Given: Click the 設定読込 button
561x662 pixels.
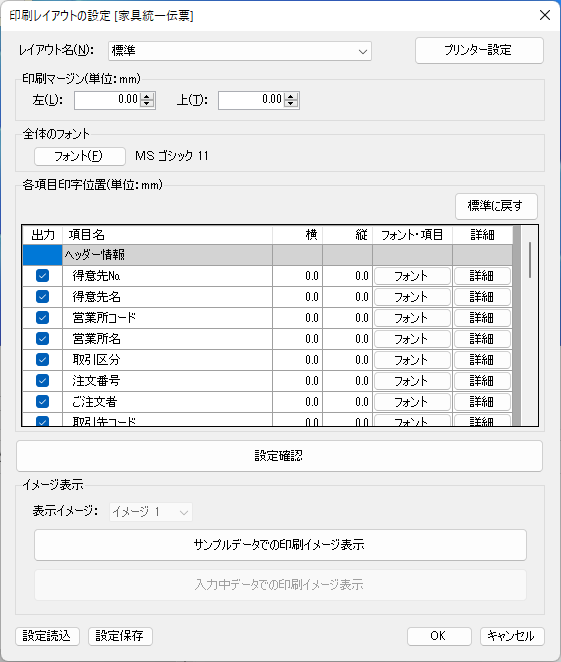Looking at the screenshot, I should (x=47, y=636).
